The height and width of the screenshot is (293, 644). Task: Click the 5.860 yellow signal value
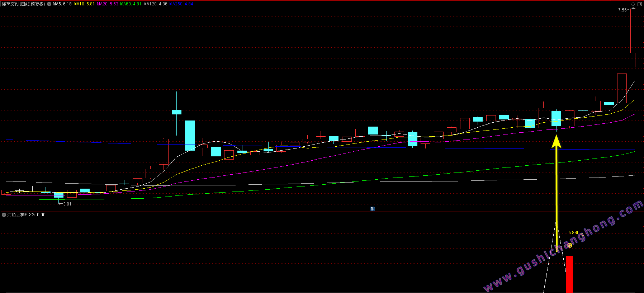[574, 233]
